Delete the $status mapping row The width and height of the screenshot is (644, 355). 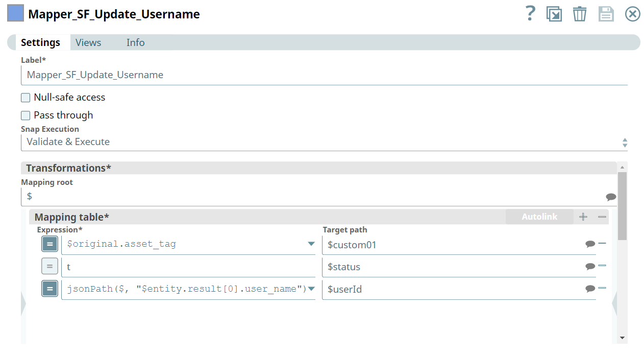point(602,265)
